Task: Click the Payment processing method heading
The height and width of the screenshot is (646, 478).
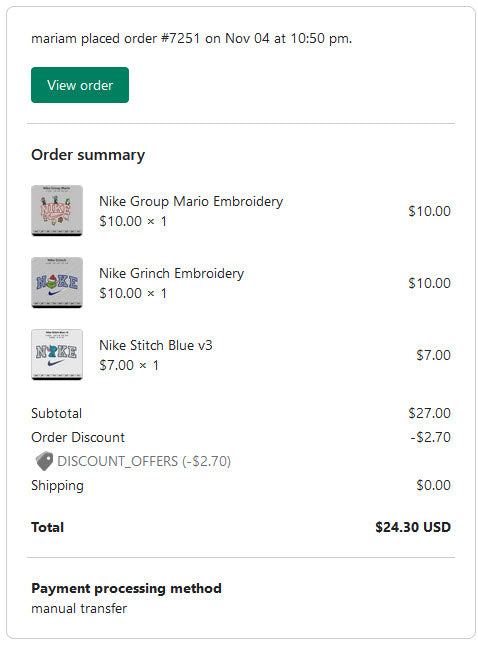Action: [x=127, y=588]
